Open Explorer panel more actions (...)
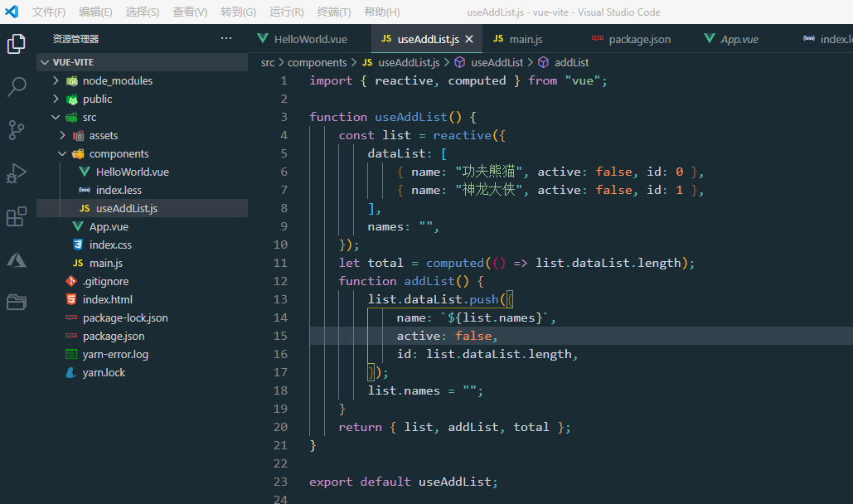 [x=226, y=39]
